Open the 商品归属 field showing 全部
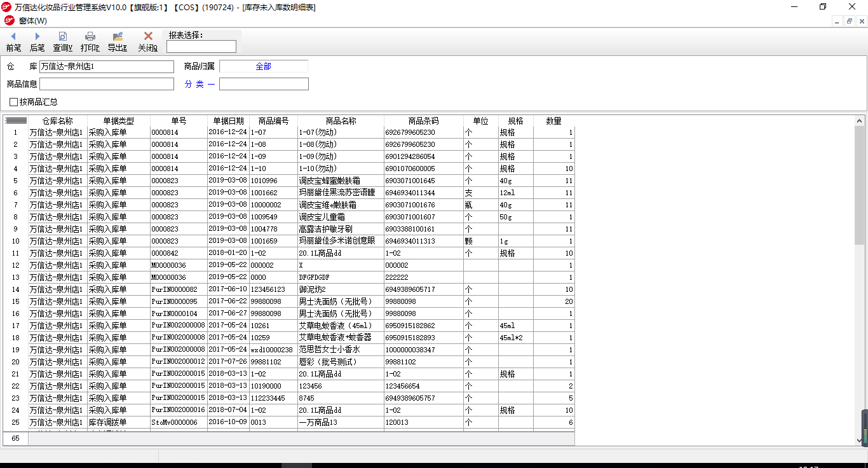The width and height of the screenshot is (868, 468). (x=264, y=66)
